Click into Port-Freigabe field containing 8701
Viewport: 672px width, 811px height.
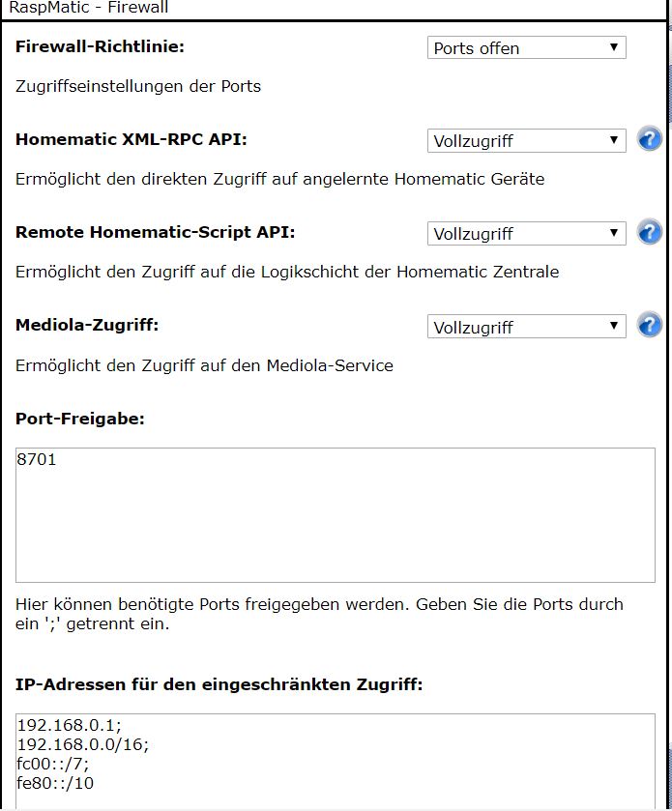point(335,514)
